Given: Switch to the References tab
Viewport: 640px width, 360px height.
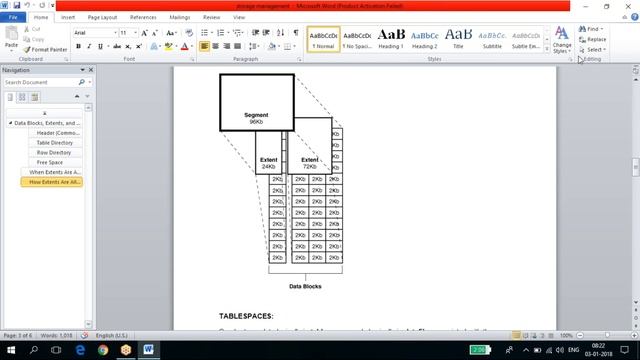Looking at the screenshot, I should tap(143, 17).
